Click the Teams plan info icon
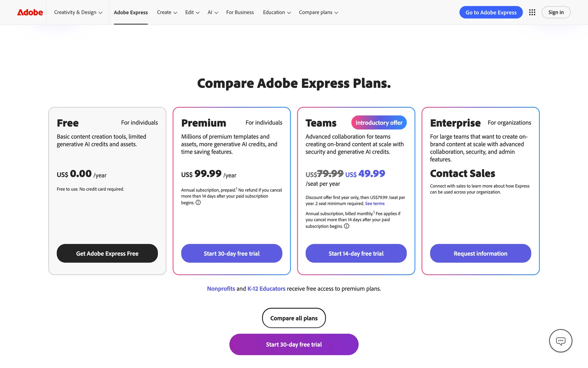This screenshot has width=588, height=368. [x=347, y=226]
